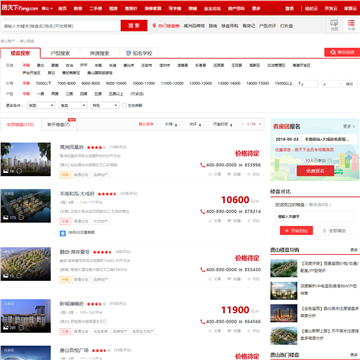Screen dimensions: 360x360
Task: Click share icon for listing 853996
Action: click(x=210, y=174)
